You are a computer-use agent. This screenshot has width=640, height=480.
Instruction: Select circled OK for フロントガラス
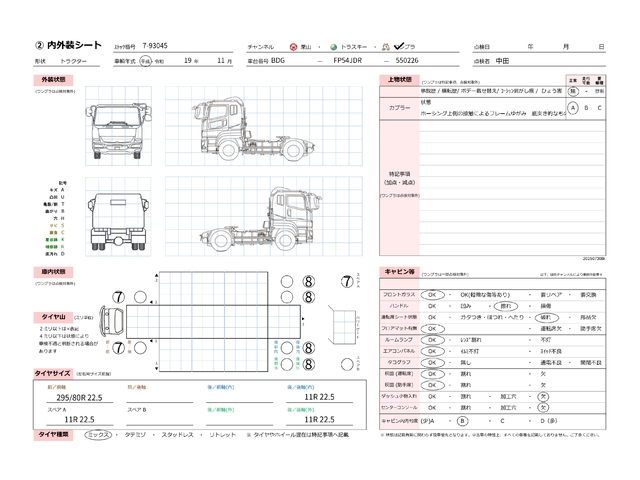(432, 295)
